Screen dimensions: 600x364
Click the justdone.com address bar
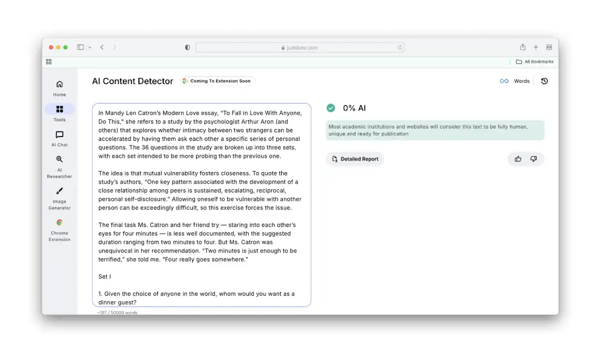[299, 47]
